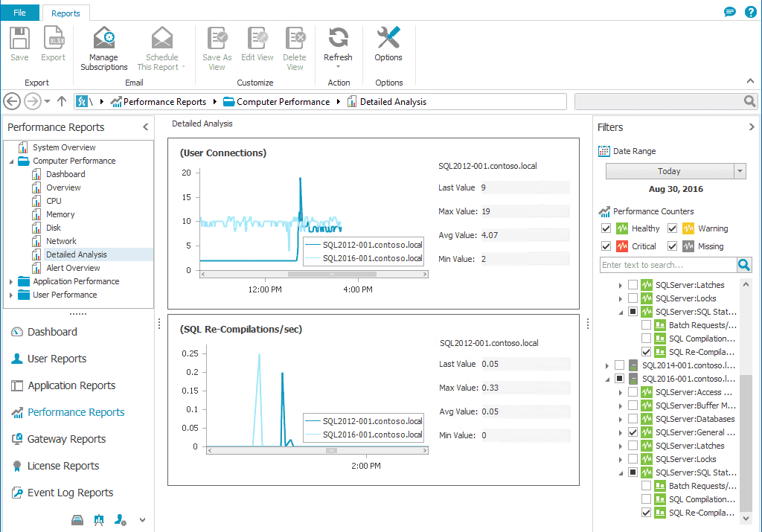The height and width of the screenshot is (532, 762).
Task: Click the storage drive icon at the bottom of the navigation pane
Action: (x=77, y=520)
